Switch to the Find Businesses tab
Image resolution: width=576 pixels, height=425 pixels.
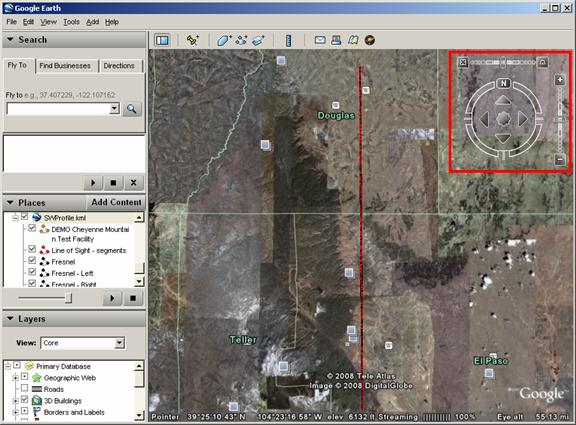65,66
